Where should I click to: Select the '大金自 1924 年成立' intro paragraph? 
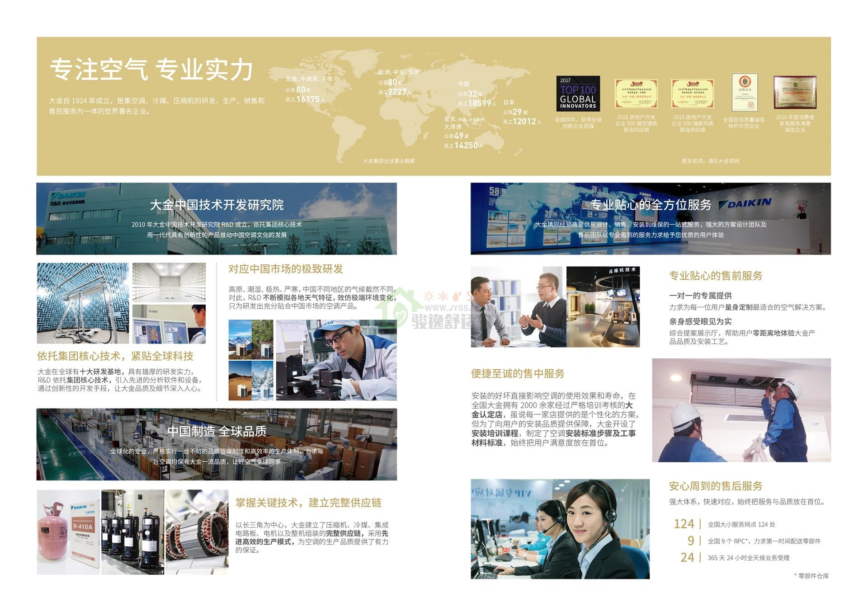point(157,106)
